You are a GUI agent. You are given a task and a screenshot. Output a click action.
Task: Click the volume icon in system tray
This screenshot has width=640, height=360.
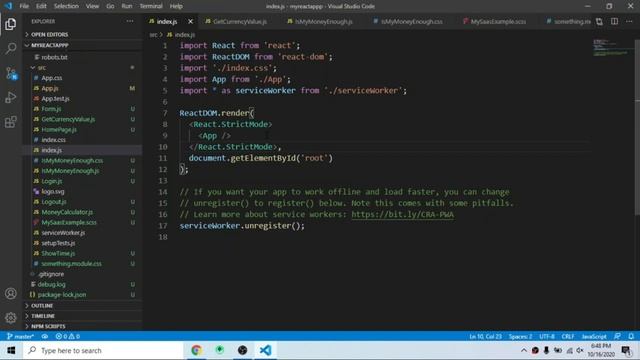point(580,350)
